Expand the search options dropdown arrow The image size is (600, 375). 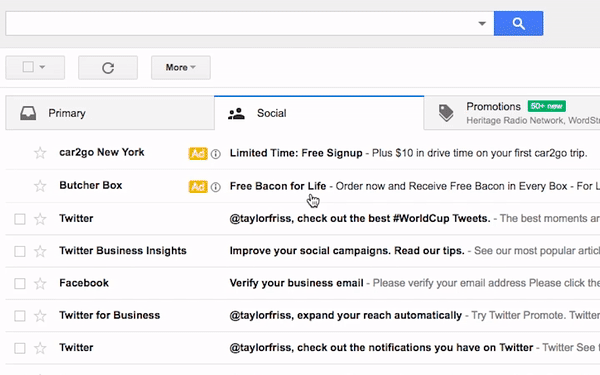pyautogui.click(x=482, y=24)
